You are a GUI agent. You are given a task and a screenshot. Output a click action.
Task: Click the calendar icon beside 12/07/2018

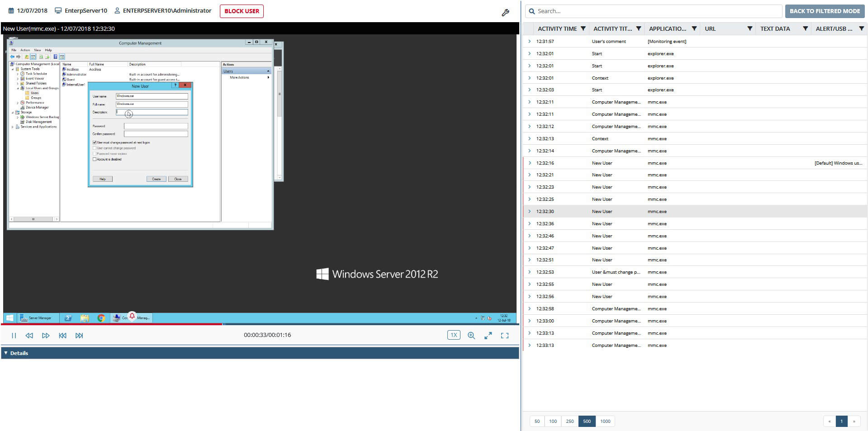(11, 11)
